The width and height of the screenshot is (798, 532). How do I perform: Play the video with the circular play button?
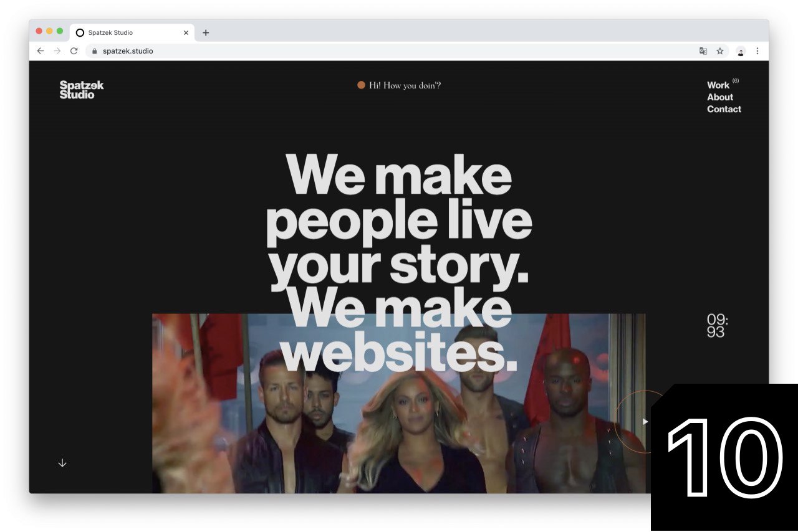(645, 422)
